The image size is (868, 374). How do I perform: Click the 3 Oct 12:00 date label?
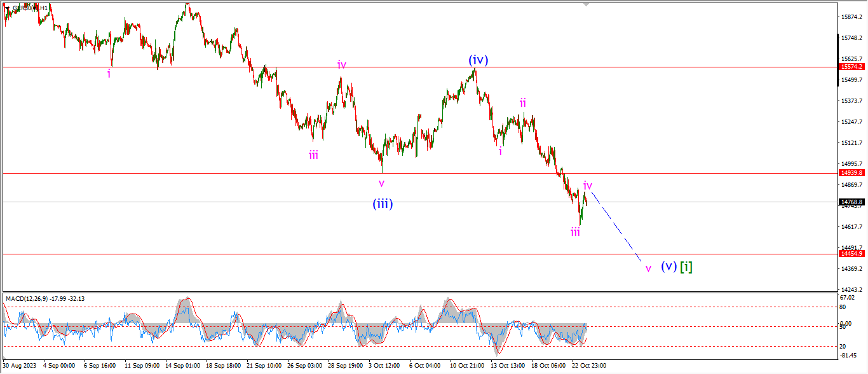[384, 366]
